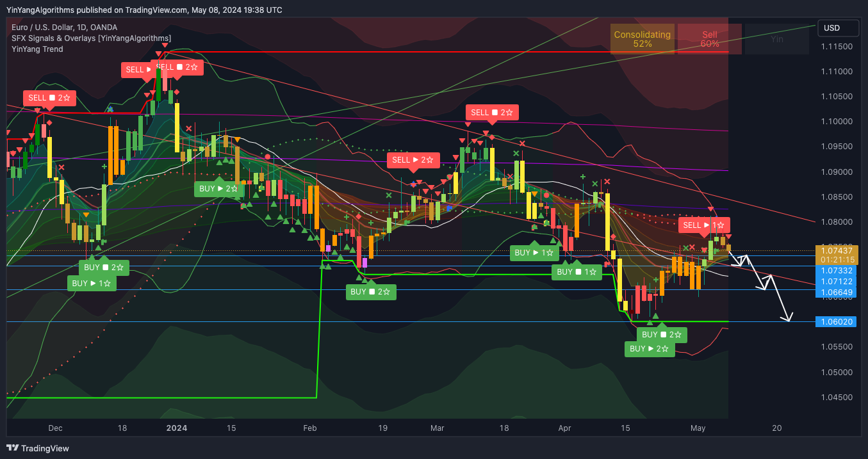This screenshot has width=868, height=459.
Task: Click the 'BUY ■ 2☆' label in April
Action: (x=662, y=335)
